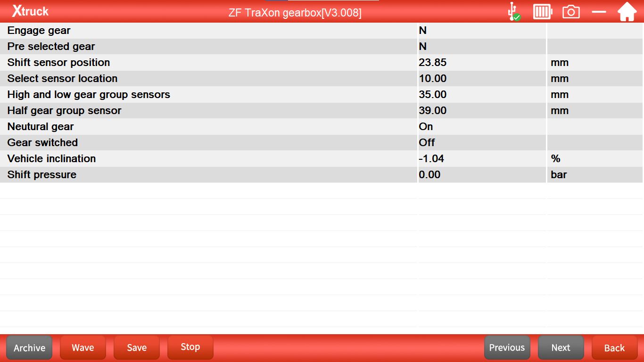Click the Neutural gear On value
Screen dimensions: 644x362
(426, 127)
